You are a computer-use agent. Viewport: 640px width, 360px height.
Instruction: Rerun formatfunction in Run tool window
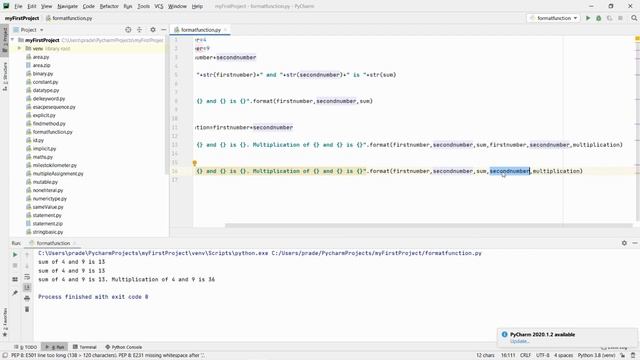(x=15, y=254)
